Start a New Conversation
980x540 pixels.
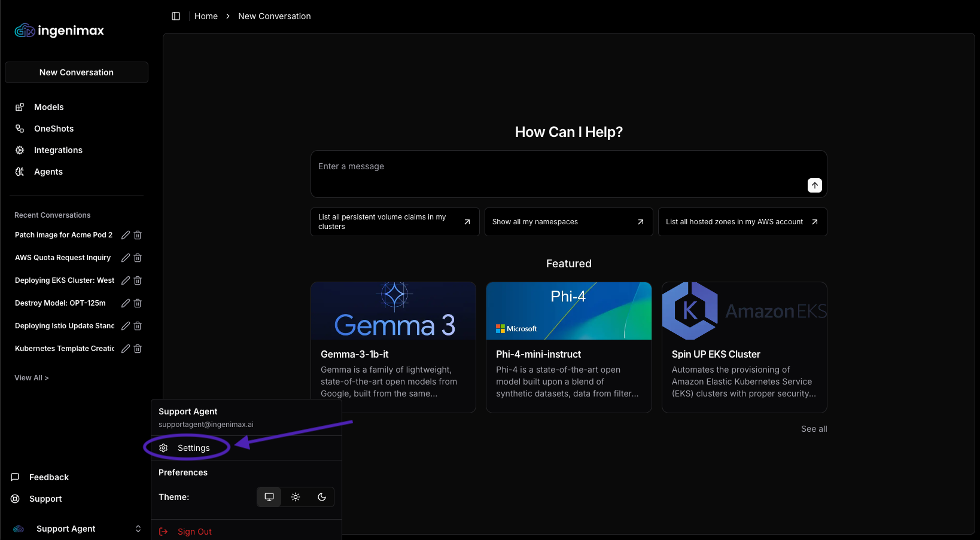click(x=77, y=72)
